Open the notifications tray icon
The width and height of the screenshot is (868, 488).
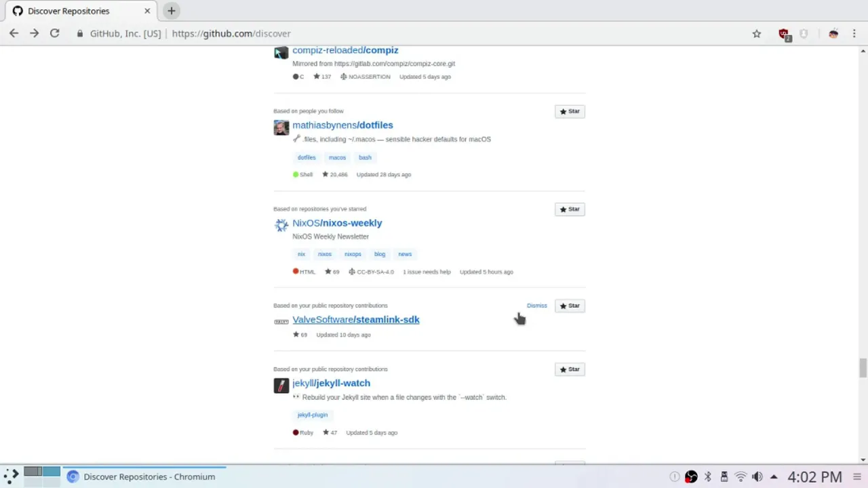[674, 476]
